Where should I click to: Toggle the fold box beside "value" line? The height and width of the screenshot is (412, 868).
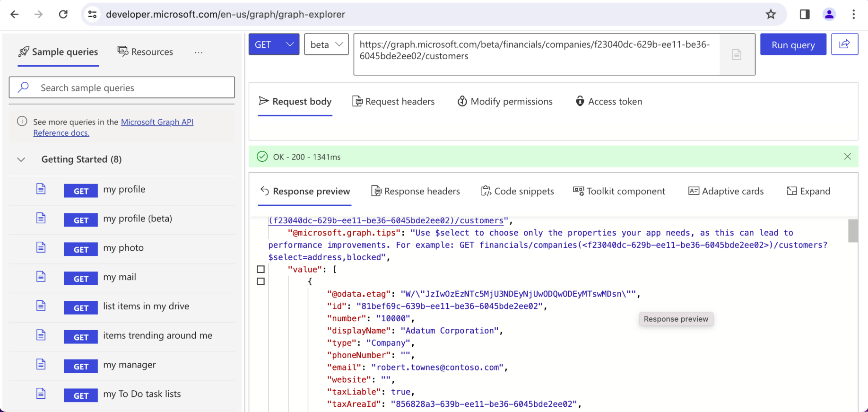260,269
